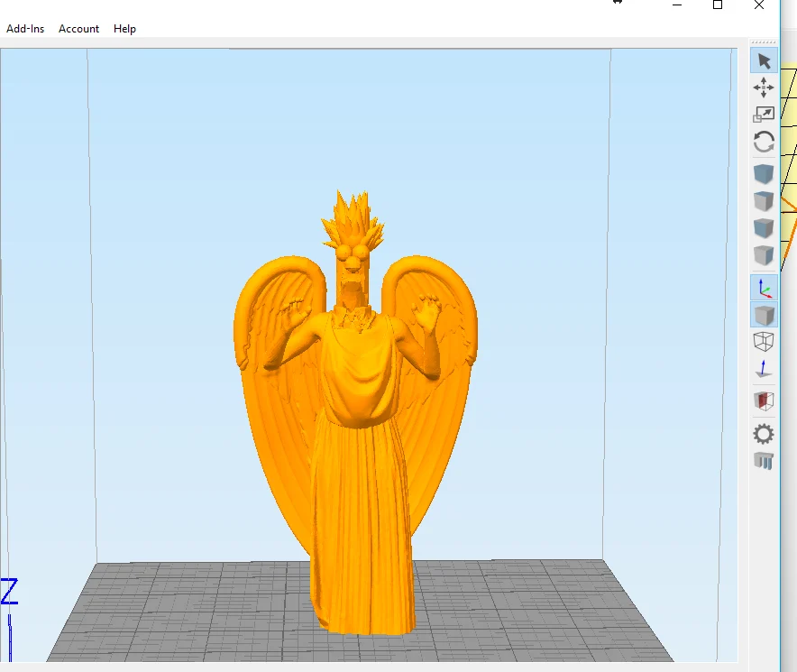Viewport: 797px width, 672px height.
Task: Open machine control panel gear icon
Action: (764, 435)
